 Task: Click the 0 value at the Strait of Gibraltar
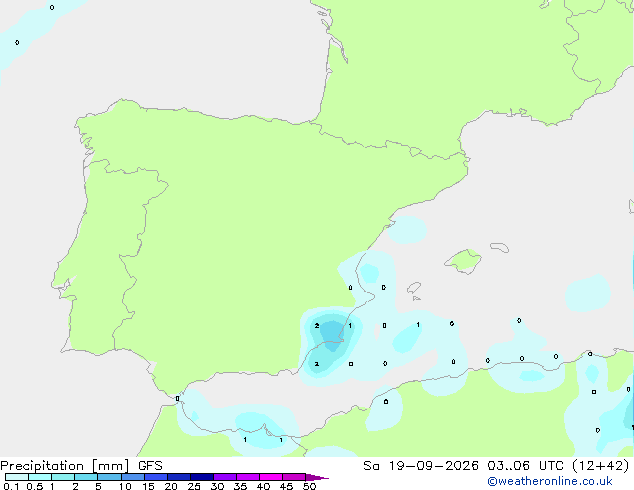pyautogui.click(x=177, y=399)
